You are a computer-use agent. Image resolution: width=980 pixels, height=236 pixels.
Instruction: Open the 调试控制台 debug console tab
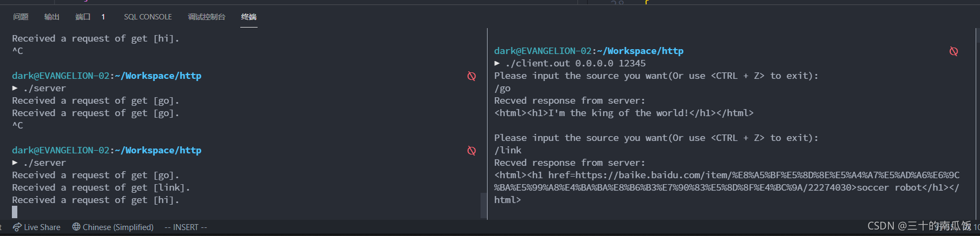pyautogui.click(x=206, y=17)
